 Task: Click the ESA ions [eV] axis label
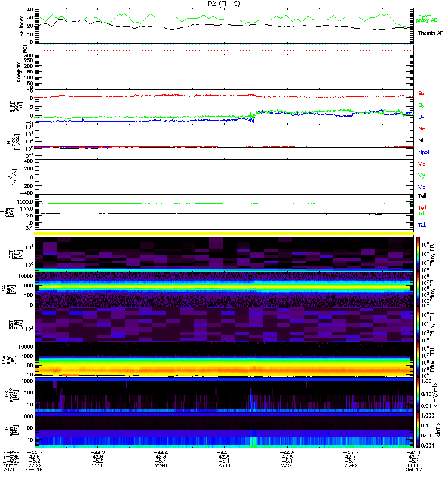click(x=8, y=289)
